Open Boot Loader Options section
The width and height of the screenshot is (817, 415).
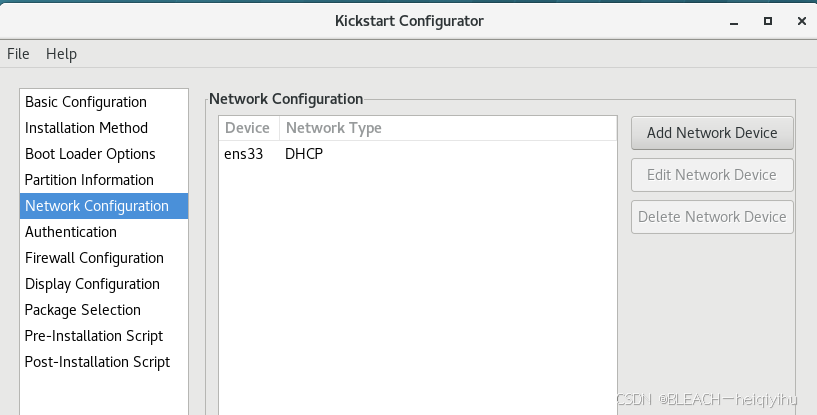pyautogui.click(x=104, y=154)
